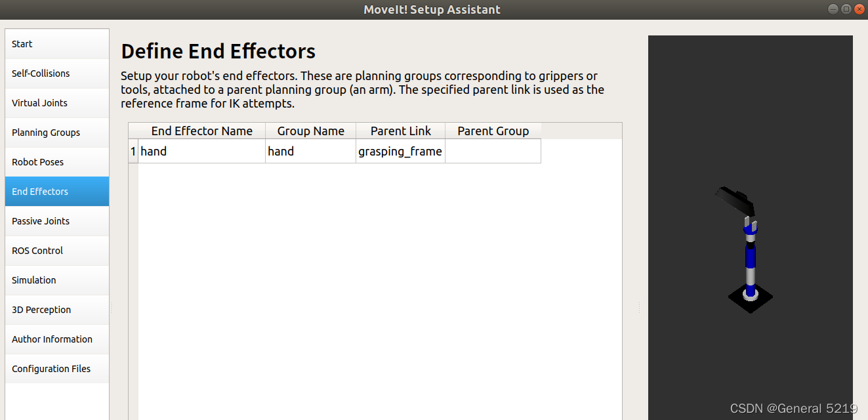Select row 1 number header in table

[x=133, y=152]
